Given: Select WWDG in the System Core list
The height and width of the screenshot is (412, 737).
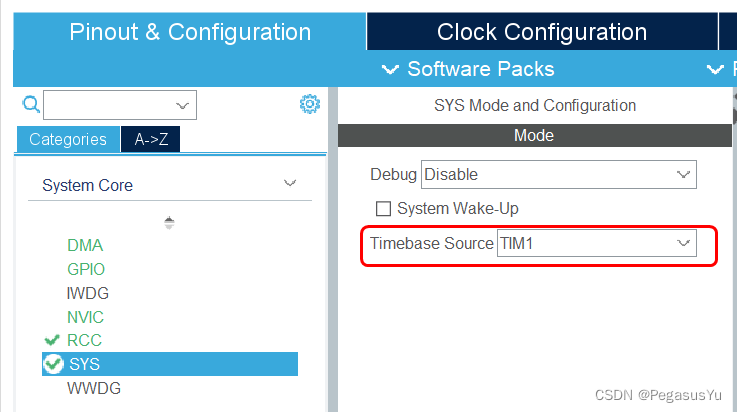Looking at the screenshot, I should tap(94, 388).
